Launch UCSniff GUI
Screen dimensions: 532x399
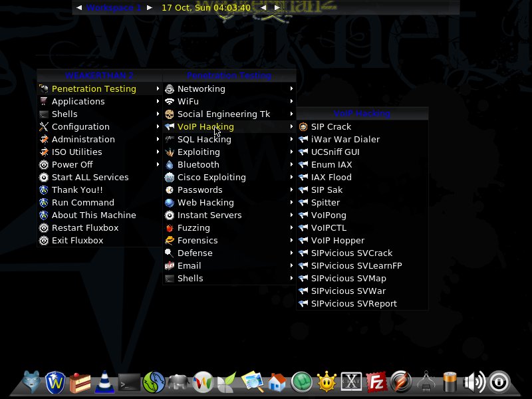(x=362, y=152)
